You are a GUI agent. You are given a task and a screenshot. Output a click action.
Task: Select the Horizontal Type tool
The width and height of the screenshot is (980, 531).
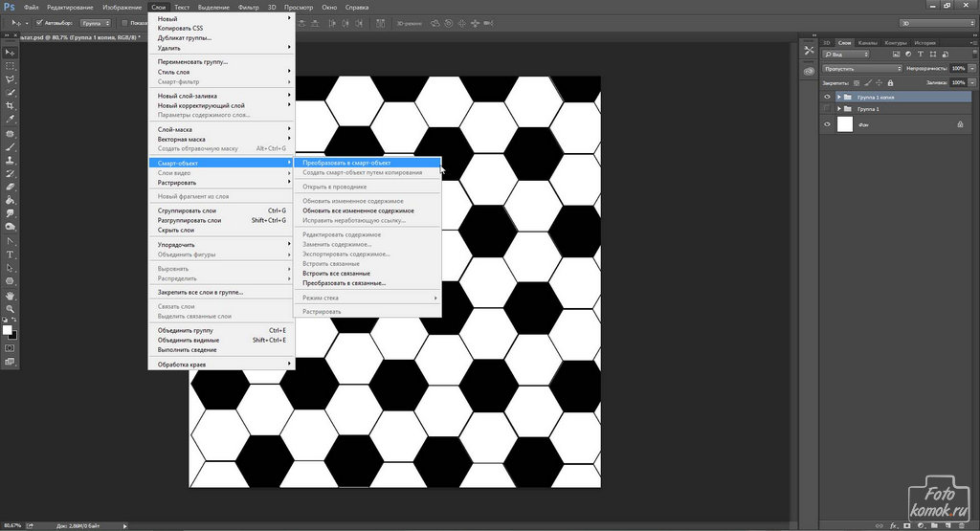tap(10, 254)
